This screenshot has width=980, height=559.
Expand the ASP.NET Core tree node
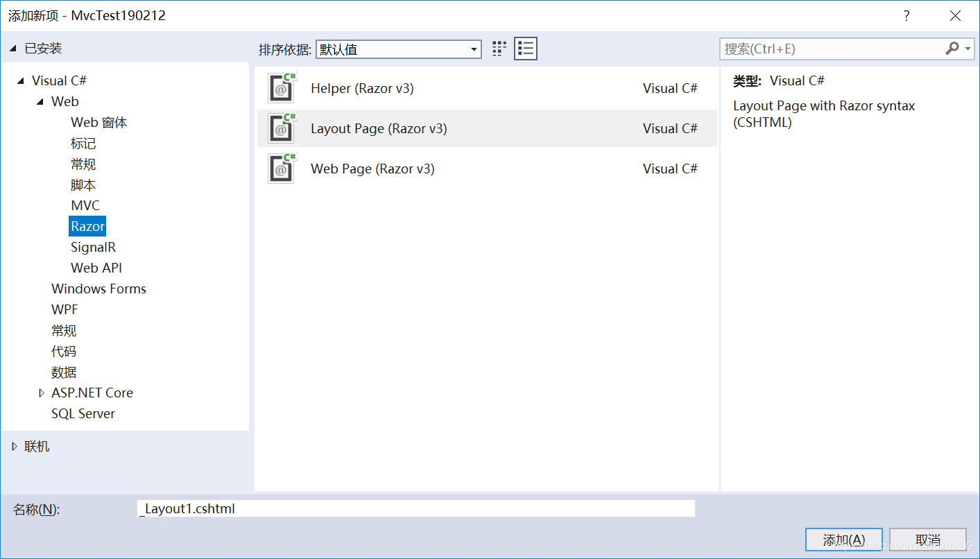point(42,393)
